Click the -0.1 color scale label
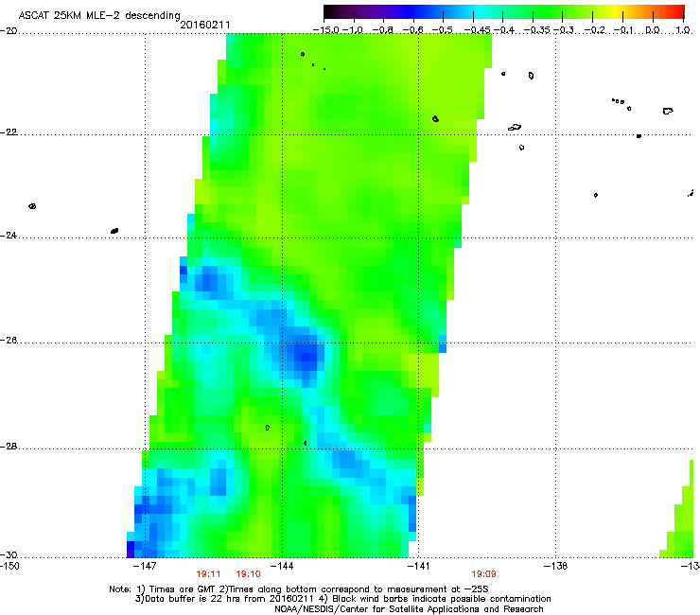The image size is (700, 615). [x=623, y=30]
